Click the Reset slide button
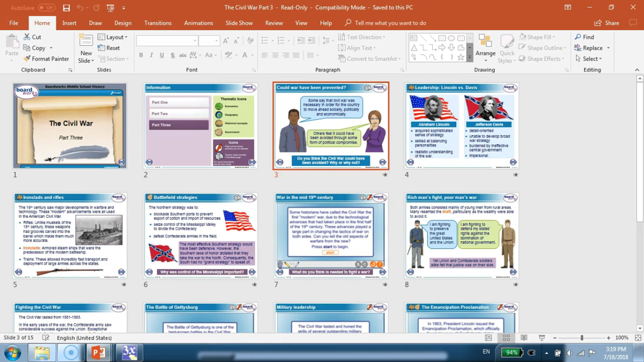This screenshot has height=362, width=644. 109,48
